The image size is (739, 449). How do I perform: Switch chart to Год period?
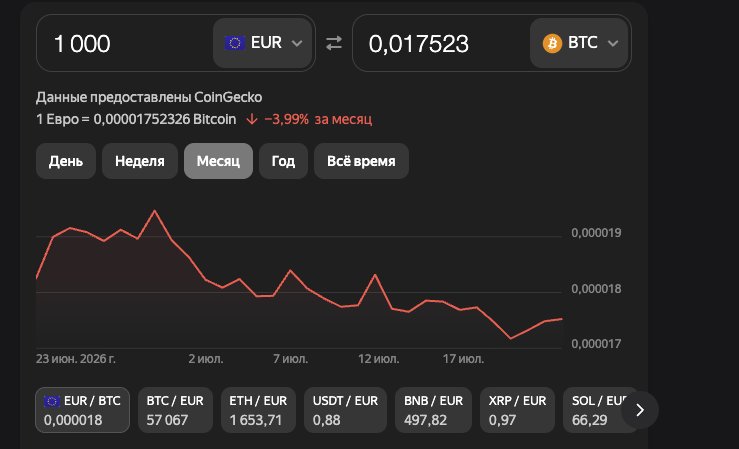coord(283,161)
